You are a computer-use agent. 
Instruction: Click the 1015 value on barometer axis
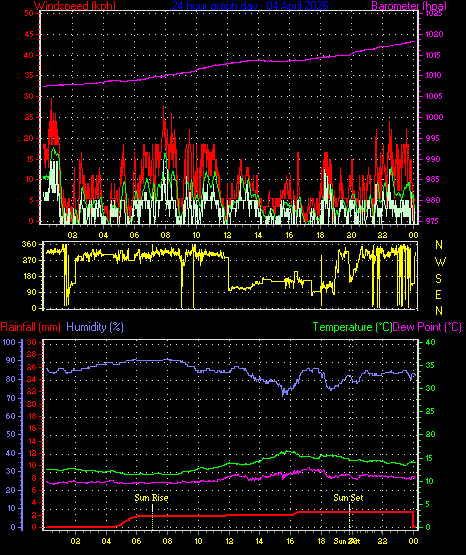click(x=434, y=55)
